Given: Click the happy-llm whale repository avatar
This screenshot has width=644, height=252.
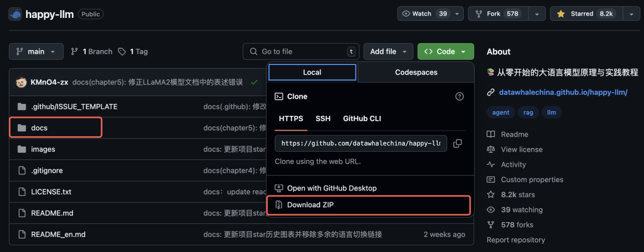Looking at the screenshot, I should pyautogui.click(x=15, y=14).
